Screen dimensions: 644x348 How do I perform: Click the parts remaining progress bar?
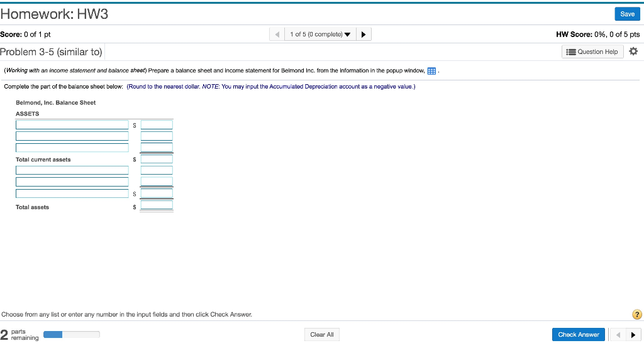(72, 334)
